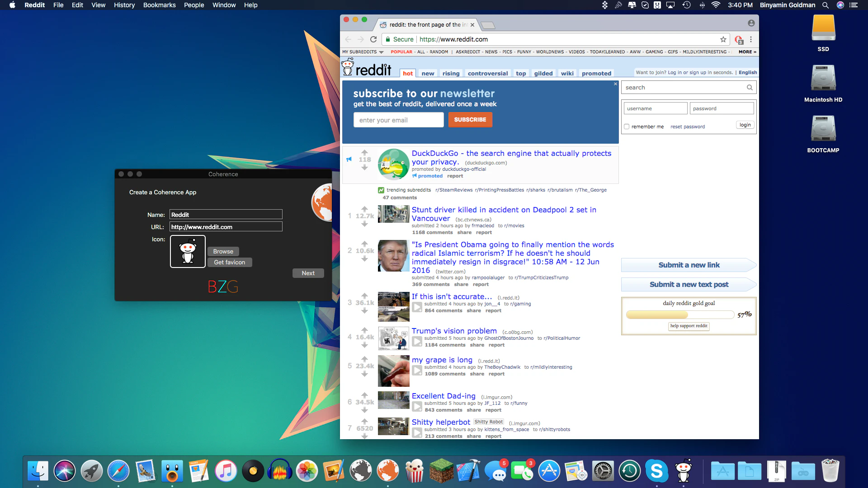Click the browser reload page icon
The width and height of the screenshot is (868, 488).
373,39
